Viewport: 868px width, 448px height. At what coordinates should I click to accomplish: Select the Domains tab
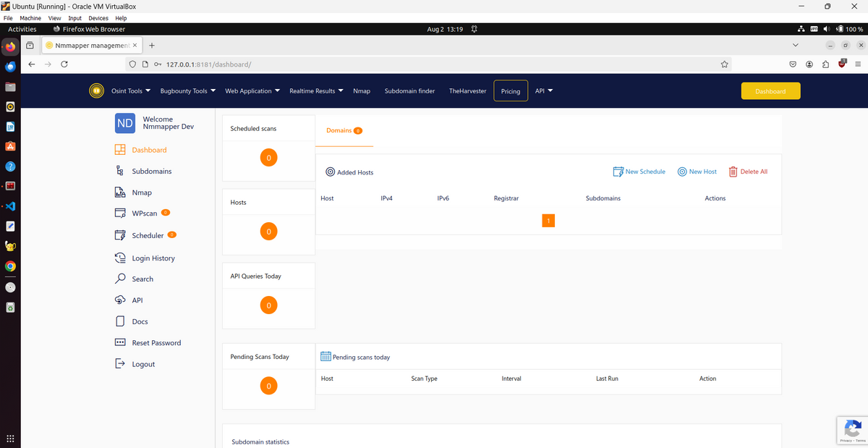coord(344,131)
